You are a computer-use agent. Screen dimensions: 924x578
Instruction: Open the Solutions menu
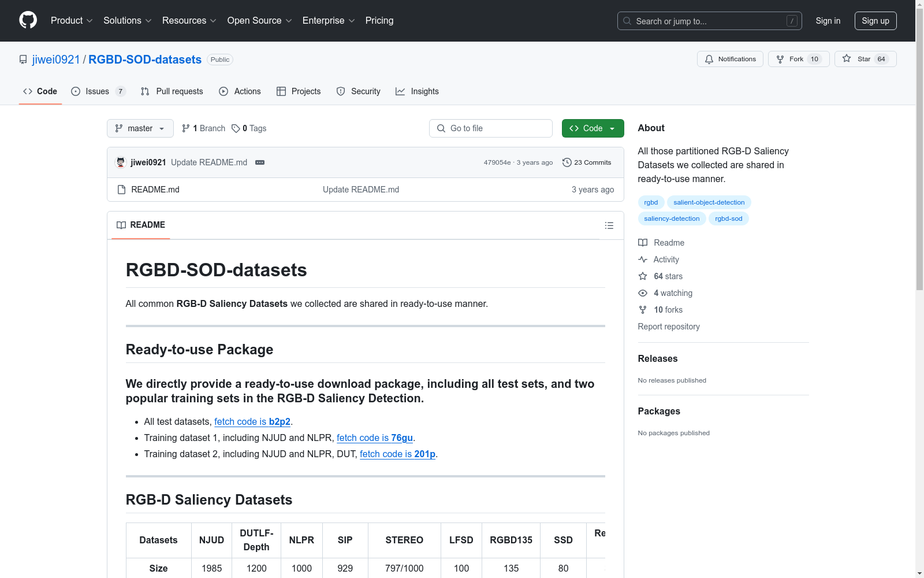coord(127,20)
